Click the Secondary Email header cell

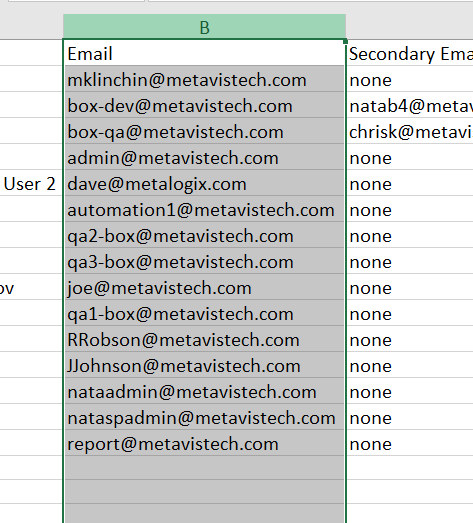click(x=410, y=53)
